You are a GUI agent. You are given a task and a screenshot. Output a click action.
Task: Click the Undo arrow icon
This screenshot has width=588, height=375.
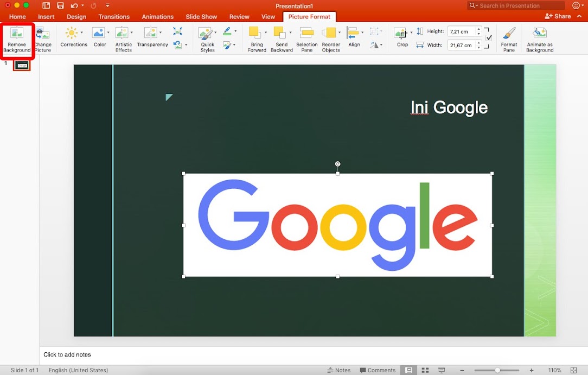[x=74, y=5]
